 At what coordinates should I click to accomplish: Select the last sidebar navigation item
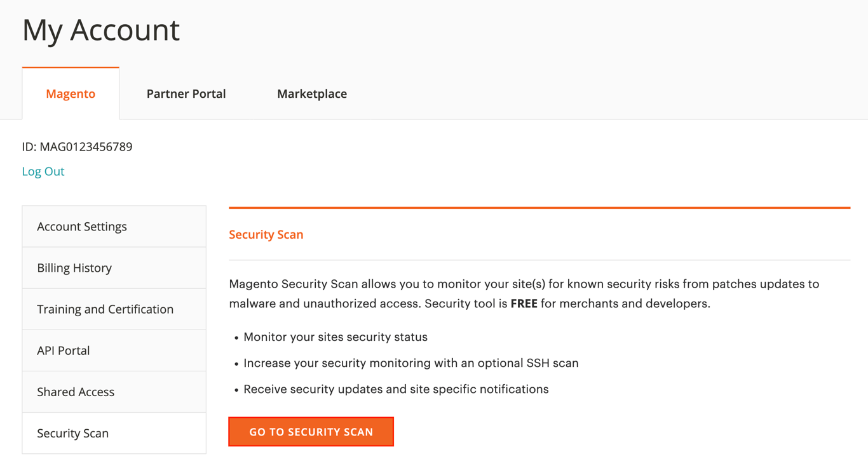tap(72, 433)
